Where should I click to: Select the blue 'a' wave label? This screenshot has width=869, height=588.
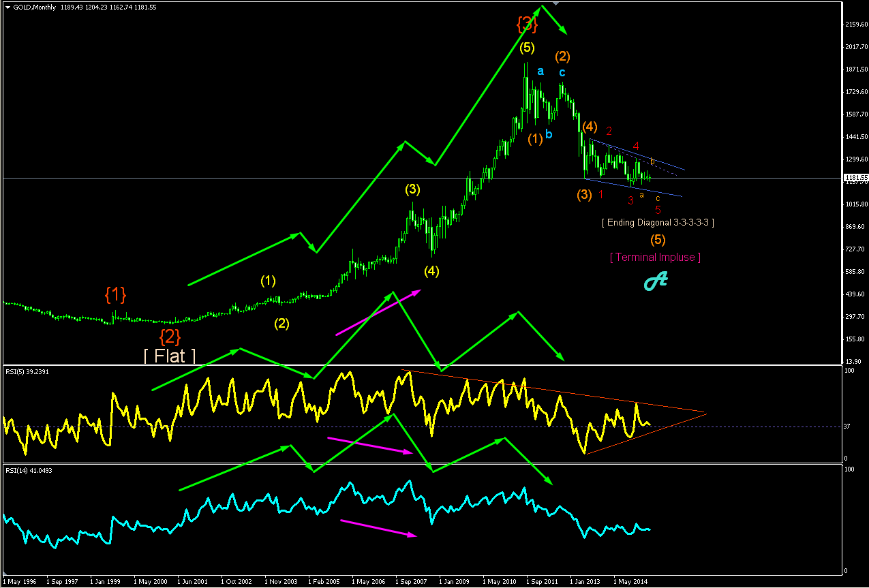pos(540,71)
